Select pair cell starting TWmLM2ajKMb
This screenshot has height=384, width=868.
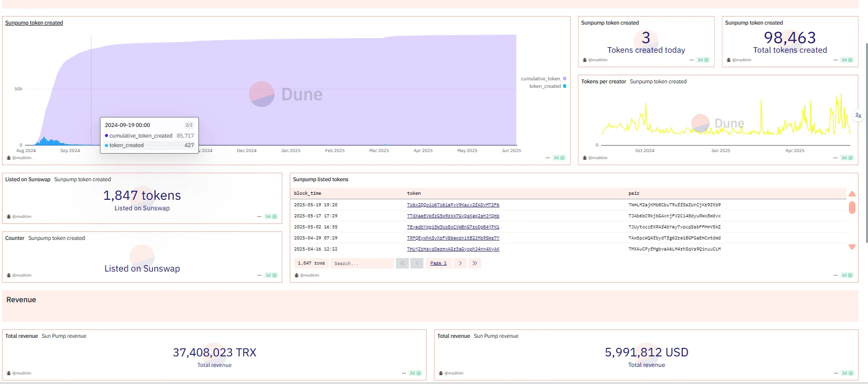(x=675, y=205)
